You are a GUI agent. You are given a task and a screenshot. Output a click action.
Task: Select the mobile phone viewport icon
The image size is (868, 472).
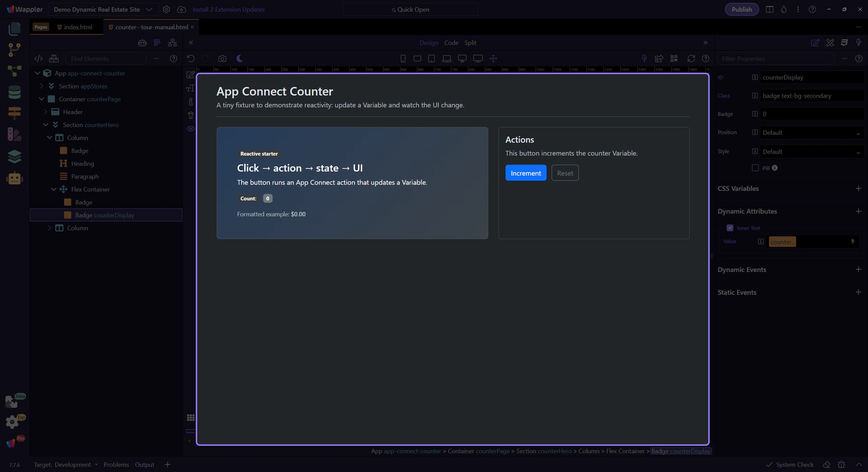tap(403, 58)
